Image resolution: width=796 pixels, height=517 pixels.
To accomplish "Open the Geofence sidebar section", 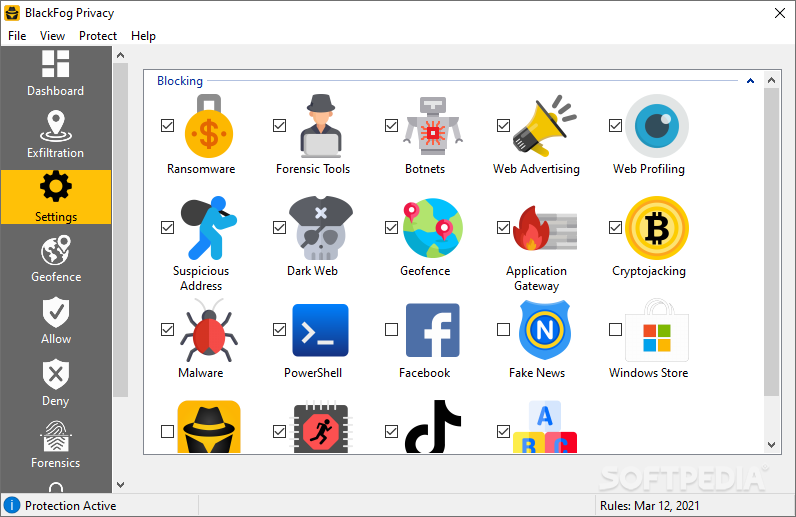I will pos(55,258).
